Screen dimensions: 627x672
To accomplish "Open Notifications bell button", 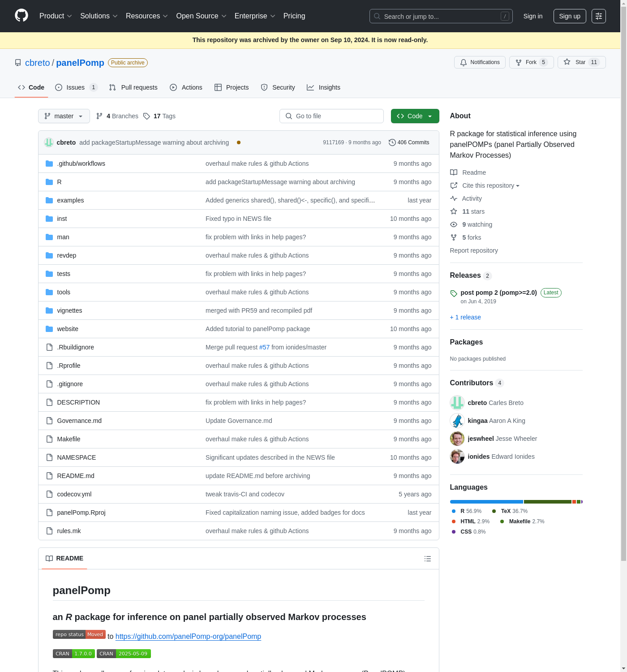I will click(x=480, y=62).
